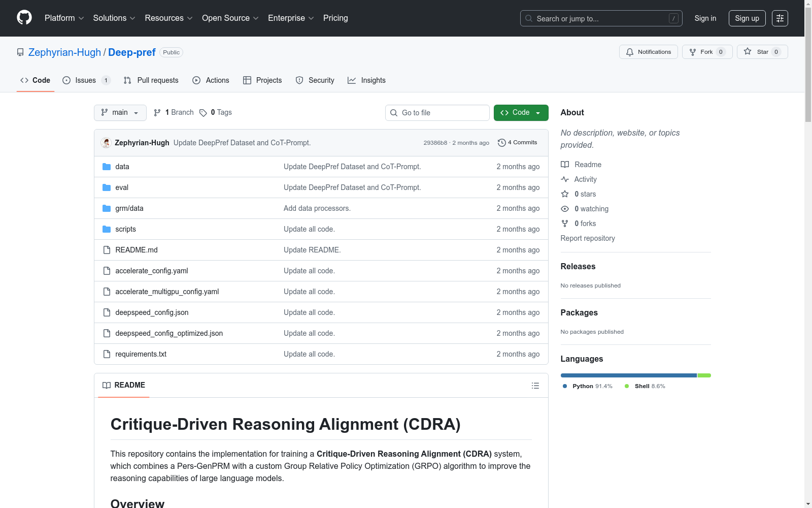Screen dimensions: 812x508
Task: View the 4 Commits link
Action: click(x=518, y=143)
